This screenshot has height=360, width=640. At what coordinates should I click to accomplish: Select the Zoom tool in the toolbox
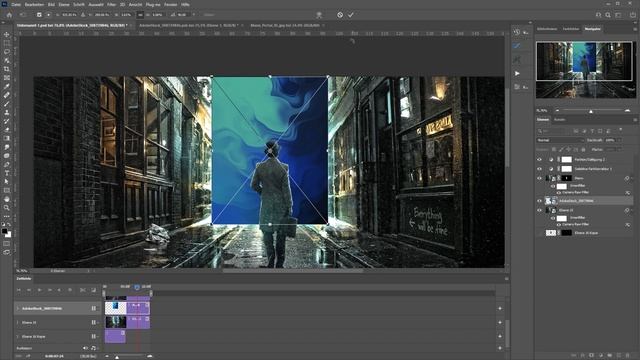[7, 208]
